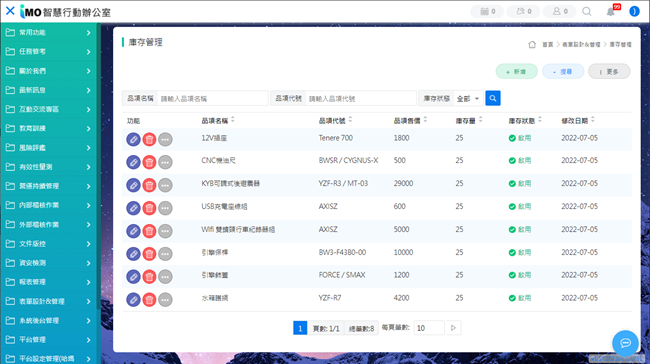Open the user avatar menu

coord(634,11)
